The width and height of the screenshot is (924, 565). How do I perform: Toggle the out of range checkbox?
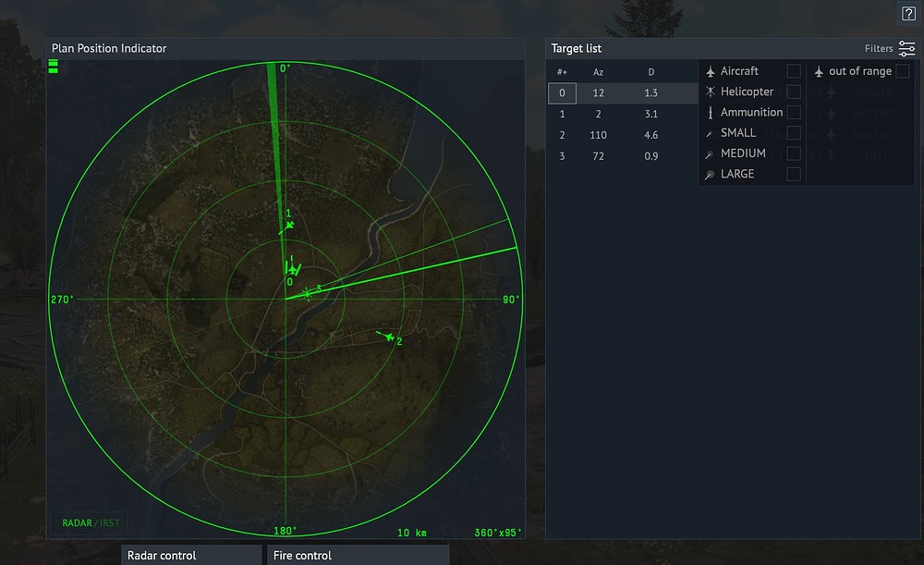point(902,71)
